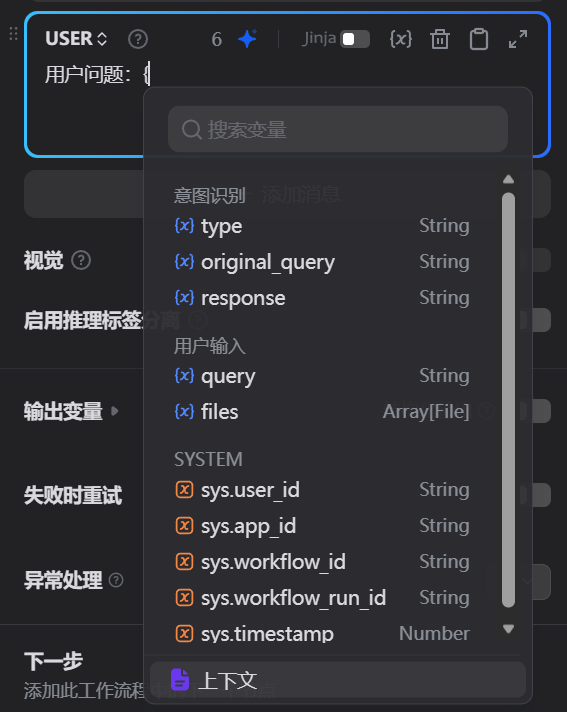Select the sys.workflow_run_id variable
The height and width of the screenshot is (712, 567).
[322, 598]
